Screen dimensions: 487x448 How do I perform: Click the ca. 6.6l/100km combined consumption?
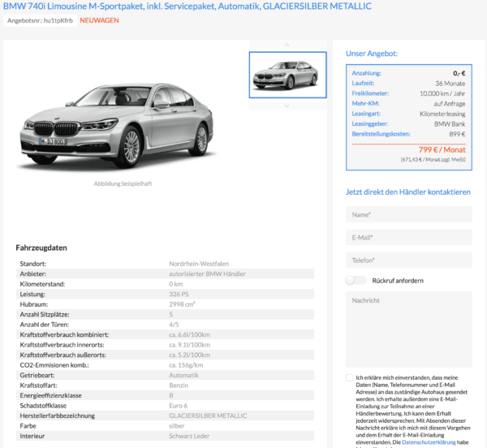pyautogui.click(x=189, y=334)
